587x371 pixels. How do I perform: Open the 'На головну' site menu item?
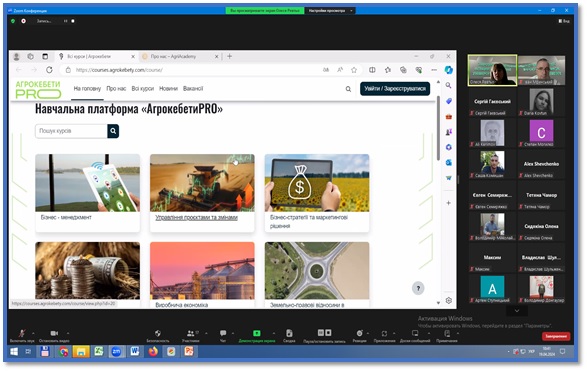click(x=87, y=89)
